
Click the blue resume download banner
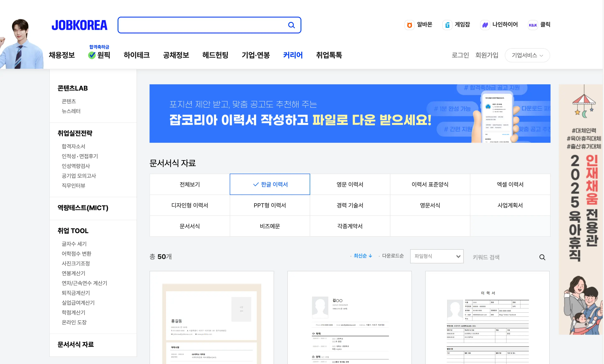350,113
